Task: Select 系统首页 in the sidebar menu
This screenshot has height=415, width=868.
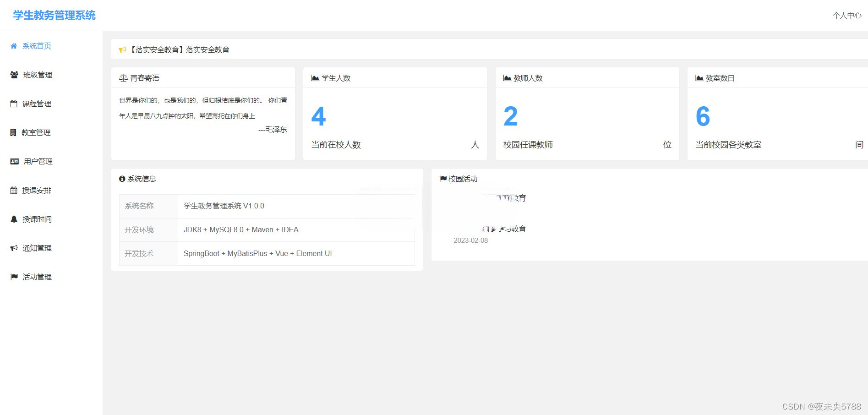Action: click(37, 46)
